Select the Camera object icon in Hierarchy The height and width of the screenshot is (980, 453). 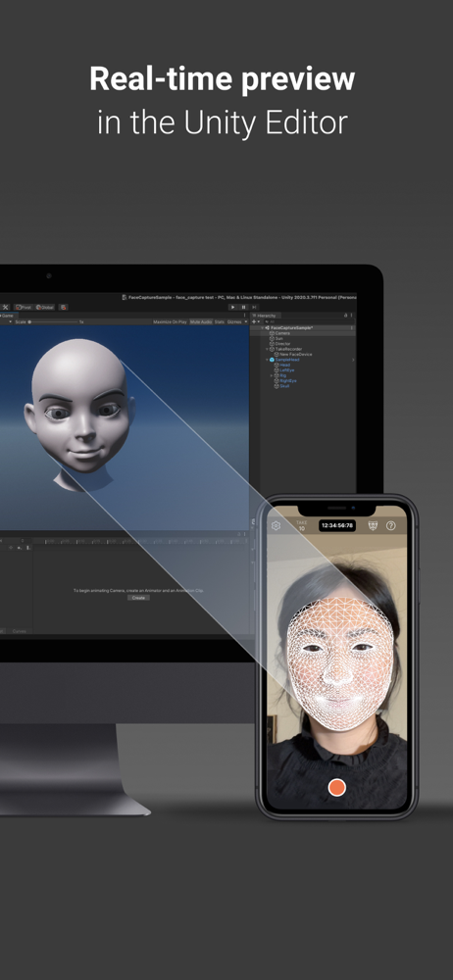(273, 333)
